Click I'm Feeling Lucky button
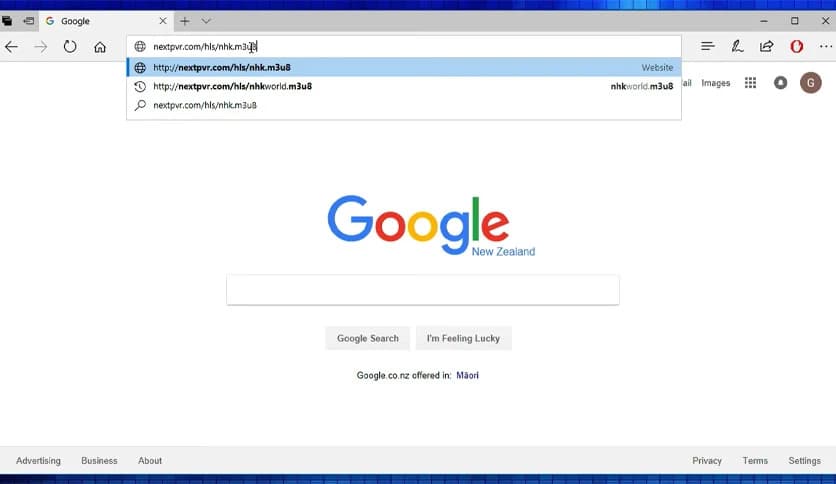The width and height of the screenshot is (836, 484). [463, 338]
